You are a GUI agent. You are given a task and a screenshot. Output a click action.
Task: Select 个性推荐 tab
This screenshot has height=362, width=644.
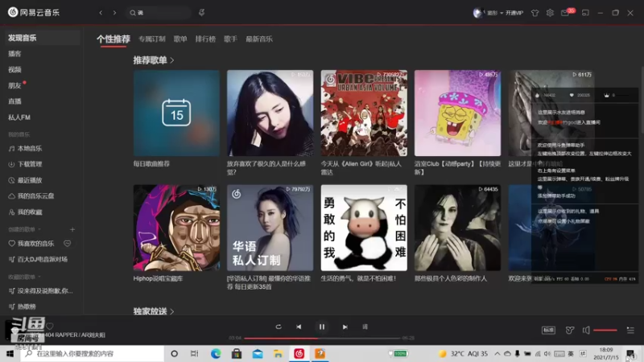114,39
